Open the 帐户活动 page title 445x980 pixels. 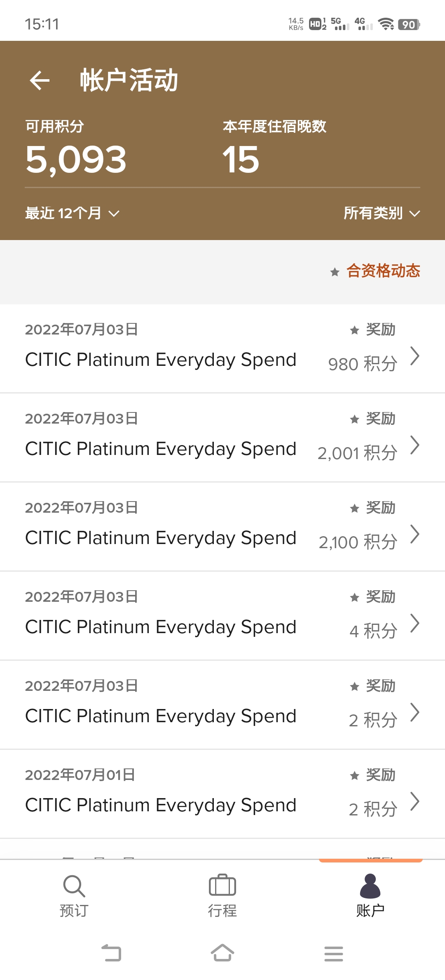tap(129, 80)
